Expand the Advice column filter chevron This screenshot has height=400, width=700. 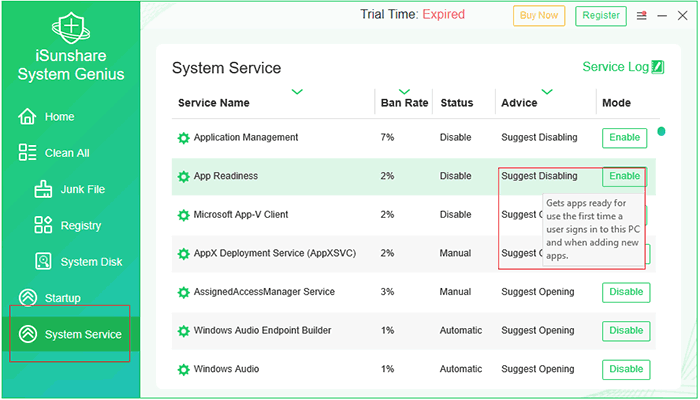[547, 92]
